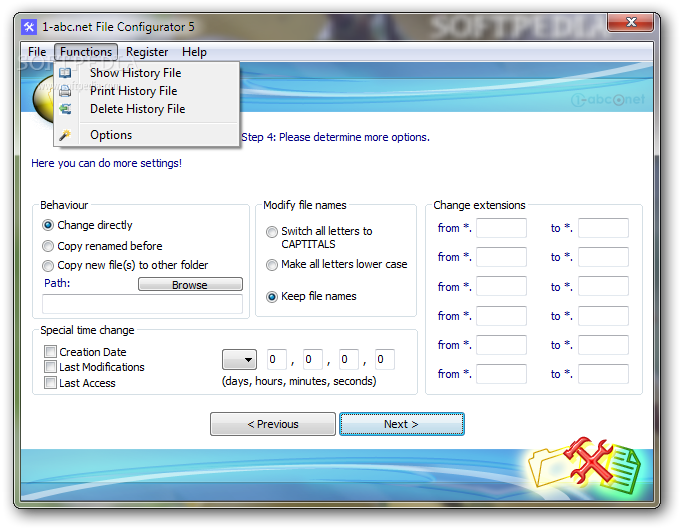Screen dimensions: 681x529
Task: Click the Delete History File icon
Action: coord(65,109)
